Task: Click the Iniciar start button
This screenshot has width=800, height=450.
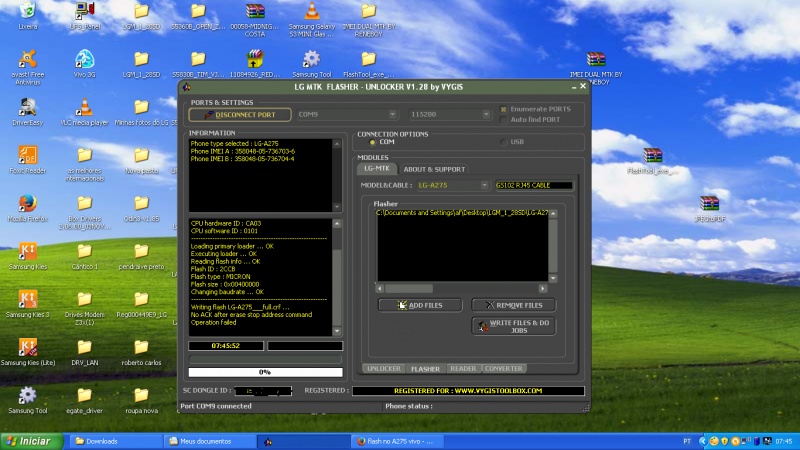Action: coord(32,441)
